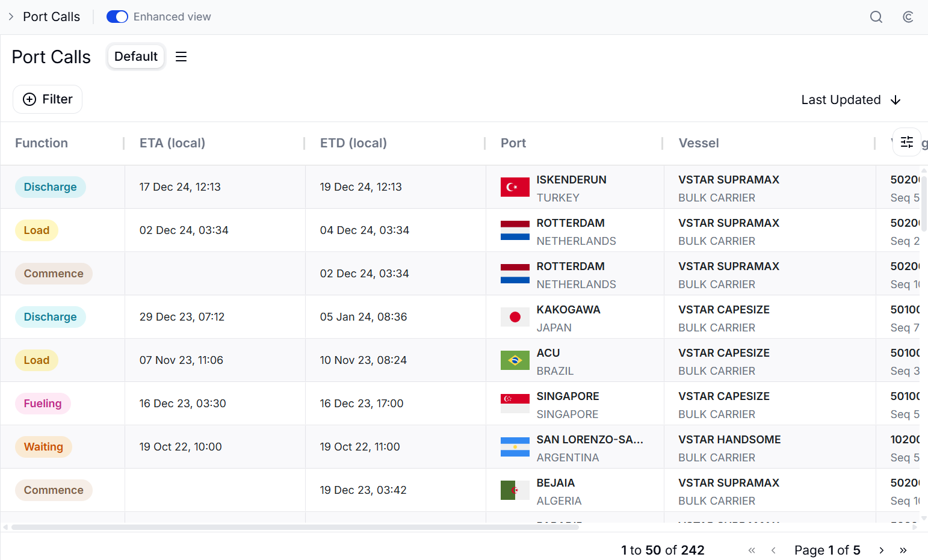
Task: Click the horizontal scrollbar of the table
Action: point(295,527)
